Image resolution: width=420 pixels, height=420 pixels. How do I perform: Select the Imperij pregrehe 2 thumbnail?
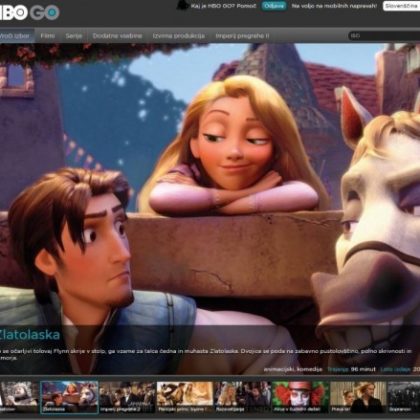pyautogui.click(x=127, y=397)
